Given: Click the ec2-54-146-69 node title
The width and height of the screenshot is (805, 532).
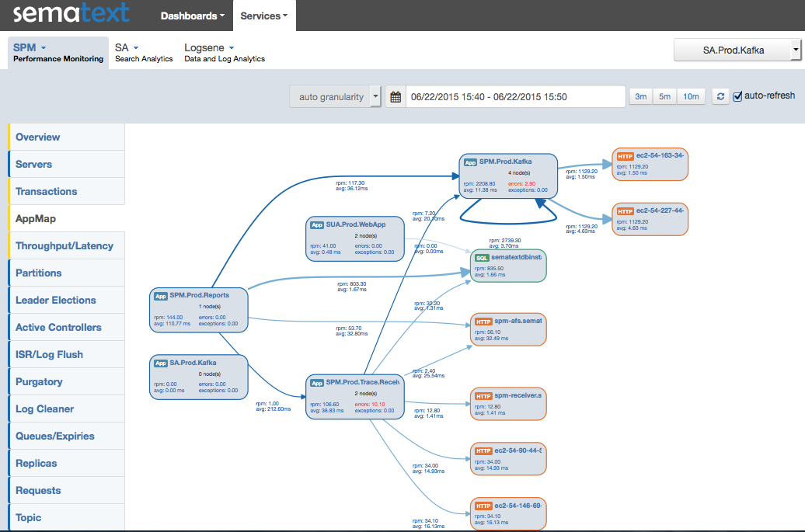Looking at the screenshot, I should pyautogui.click(x=518, y=506).
